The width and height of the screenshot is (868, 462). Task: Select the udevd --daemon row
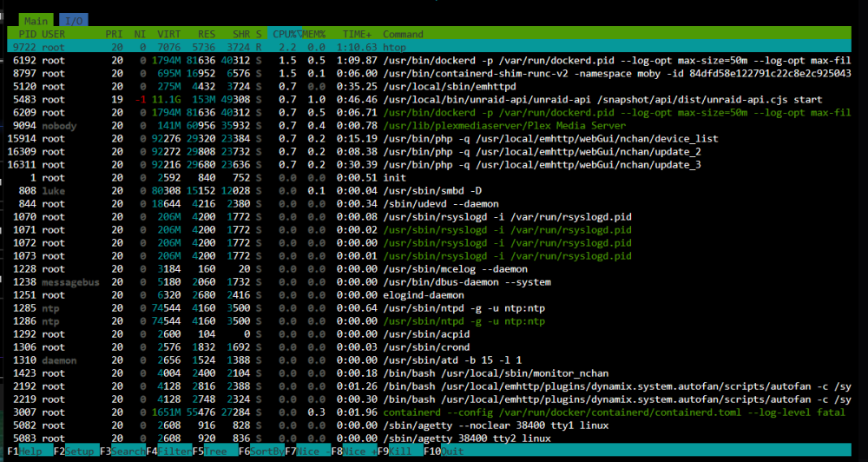point(429,204)
